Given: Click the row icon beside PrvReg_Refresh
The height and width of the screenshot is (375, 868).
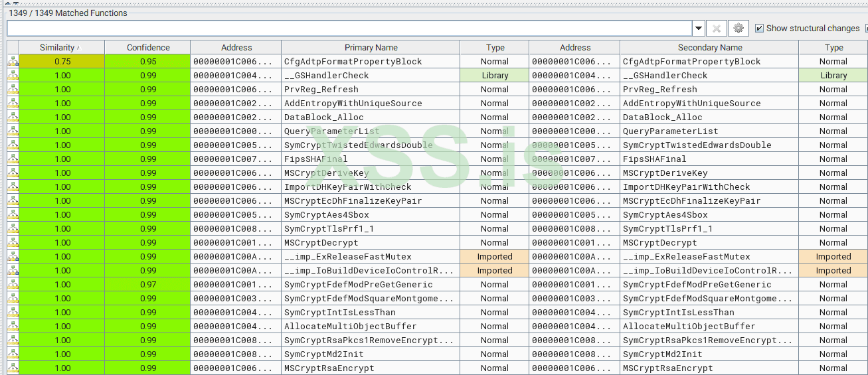Looking at the screenshot, I should pos(13,90).
